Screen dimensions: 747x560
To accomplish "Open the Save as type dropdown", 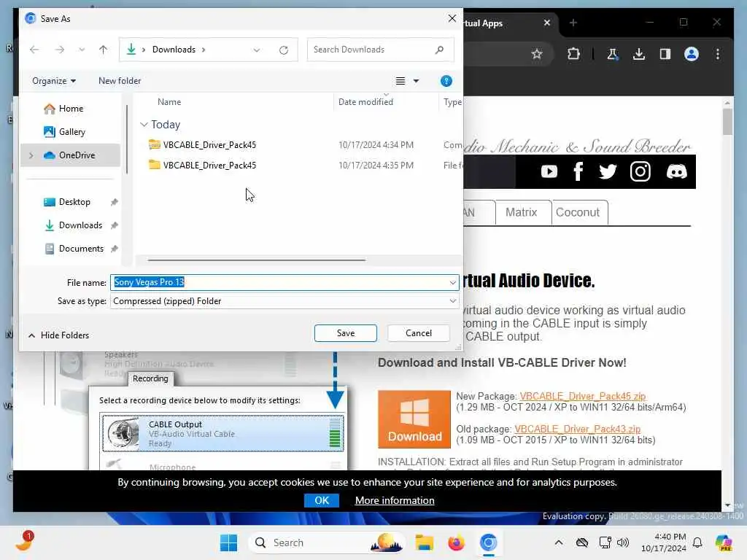I will click(285, 301).
